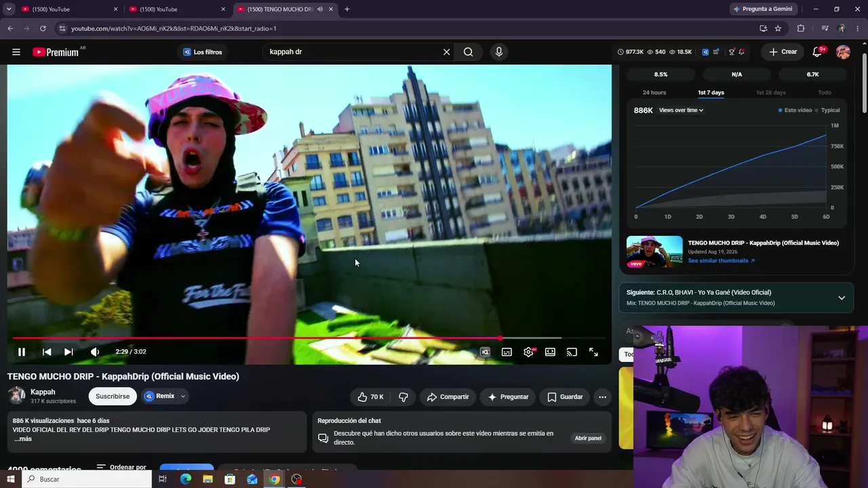
Task: Reload the page
Action: 43,28
